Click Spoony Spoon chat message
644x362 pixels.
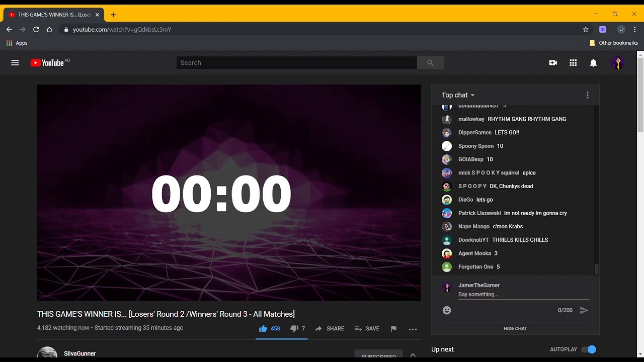[500, 146]
